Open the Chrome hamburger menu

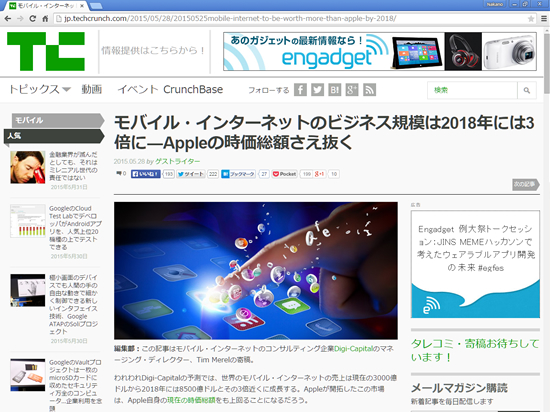tap(544, 19)
